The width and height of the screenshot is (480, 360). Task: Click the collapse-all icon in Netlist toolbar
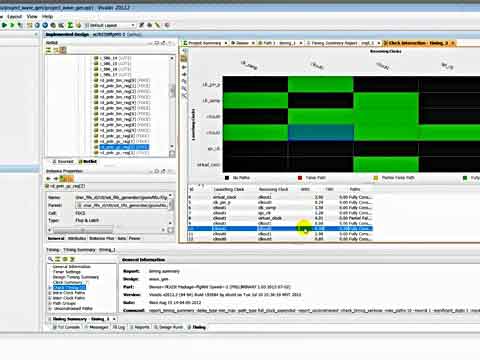pyautogui.click(x=49, y=50)
